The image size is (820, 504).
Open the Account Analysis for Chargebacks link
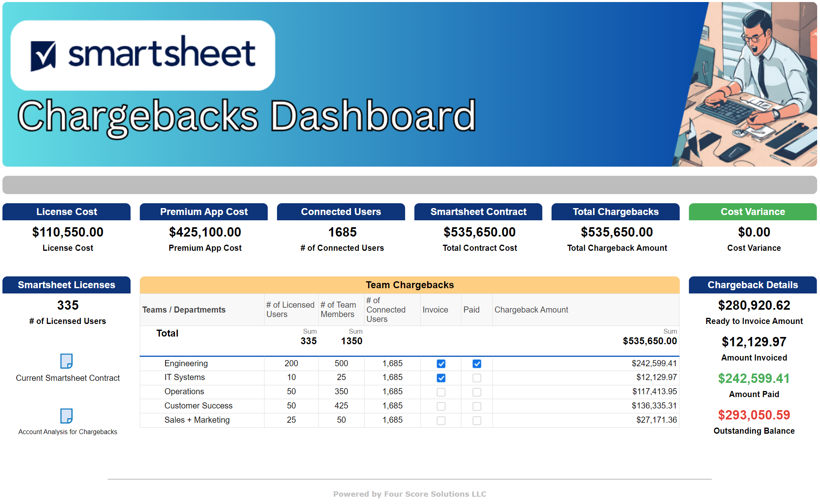point(68,432)
